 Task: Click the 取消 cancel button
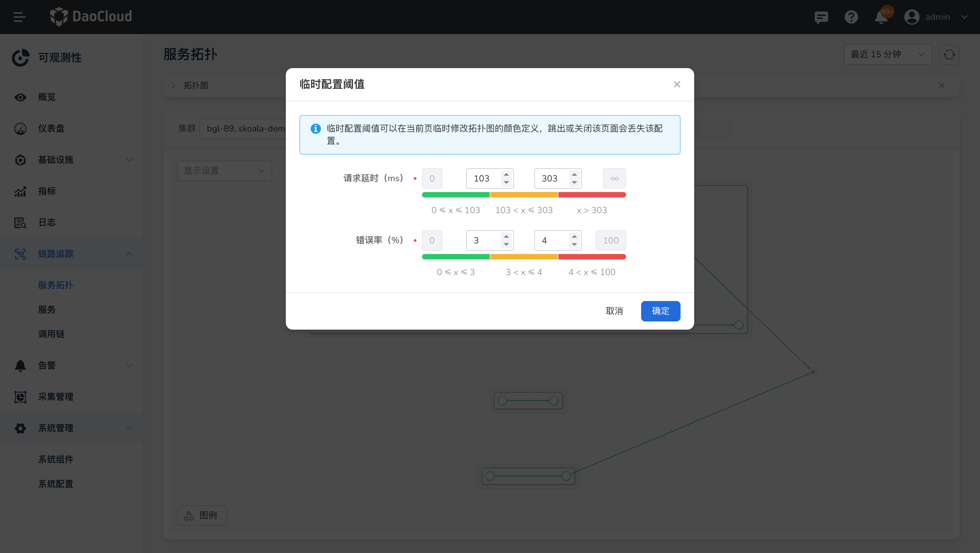tap(614, 311)
